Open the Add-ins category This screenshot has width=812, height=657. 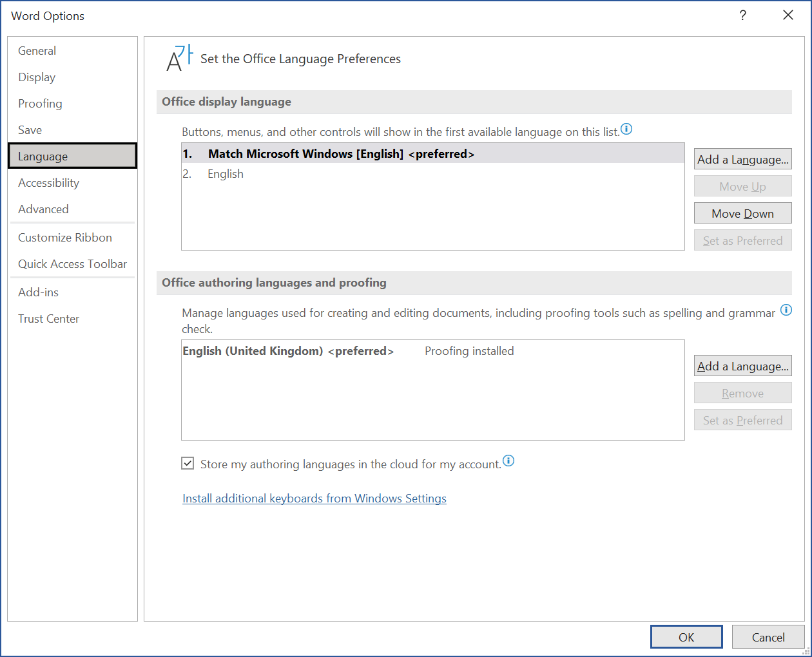coord(73,292)
